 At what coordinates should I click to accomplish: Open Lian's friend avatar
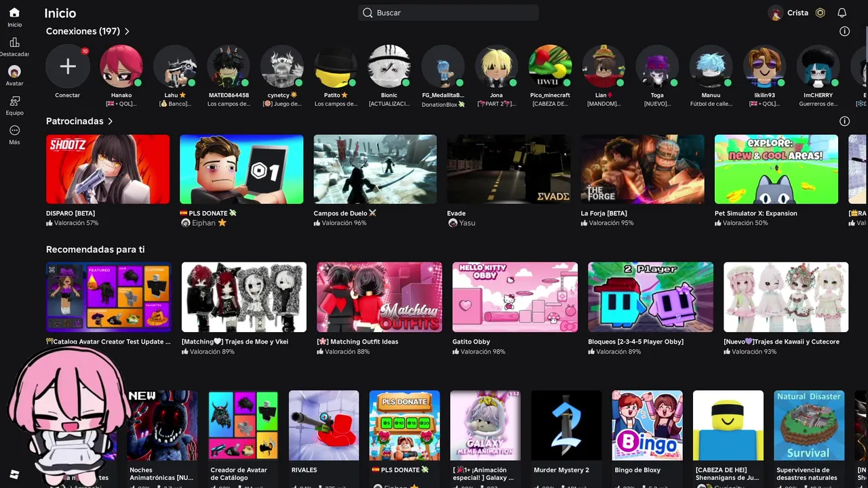coord(604,66)
